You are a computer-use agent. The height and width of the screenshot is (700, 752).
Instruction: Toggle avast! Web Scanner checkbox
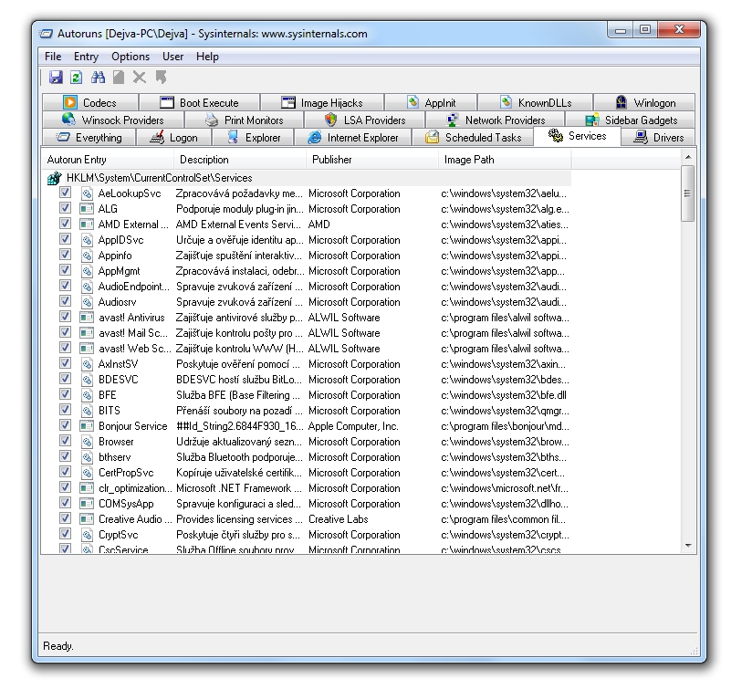(65, 347)
